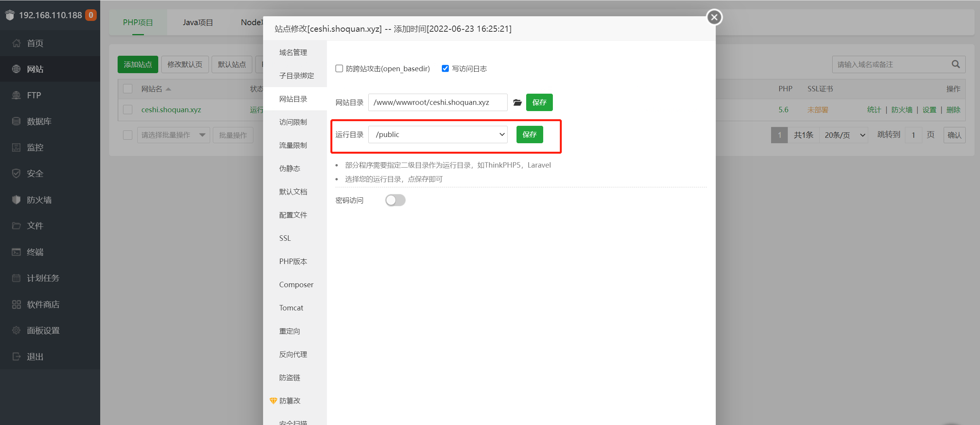Screen dimensions: 980x425
Task: Open the 终端 terminal sidebar item
Action: click(x=35, y=252)
